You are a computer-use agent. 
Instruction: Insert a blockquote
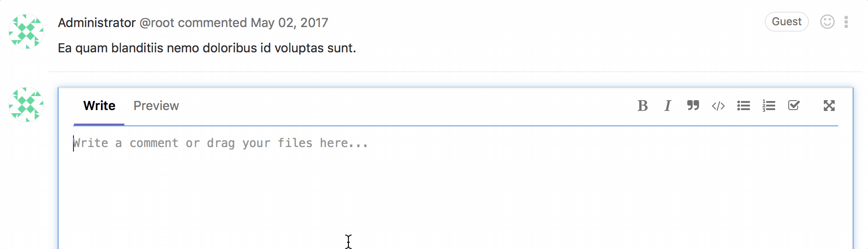pos(693,106)
